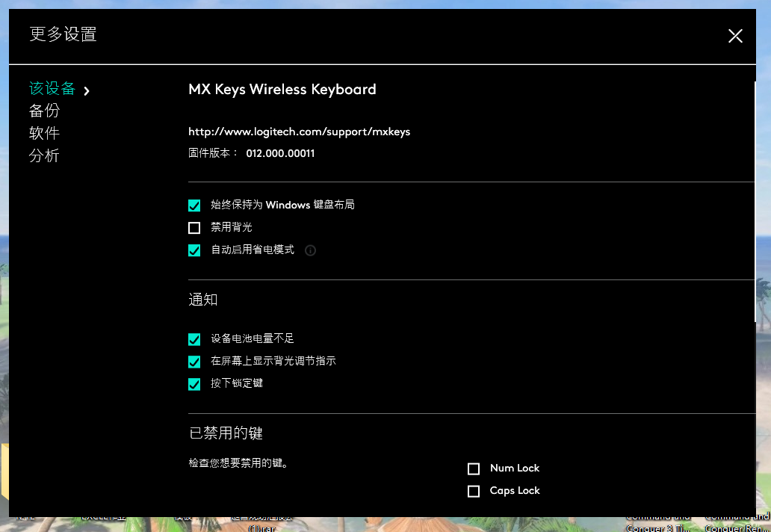The image size is (771, 532).
Task: Click the info icon beside 自动启用省电模式
Action: tap(311, 250)
